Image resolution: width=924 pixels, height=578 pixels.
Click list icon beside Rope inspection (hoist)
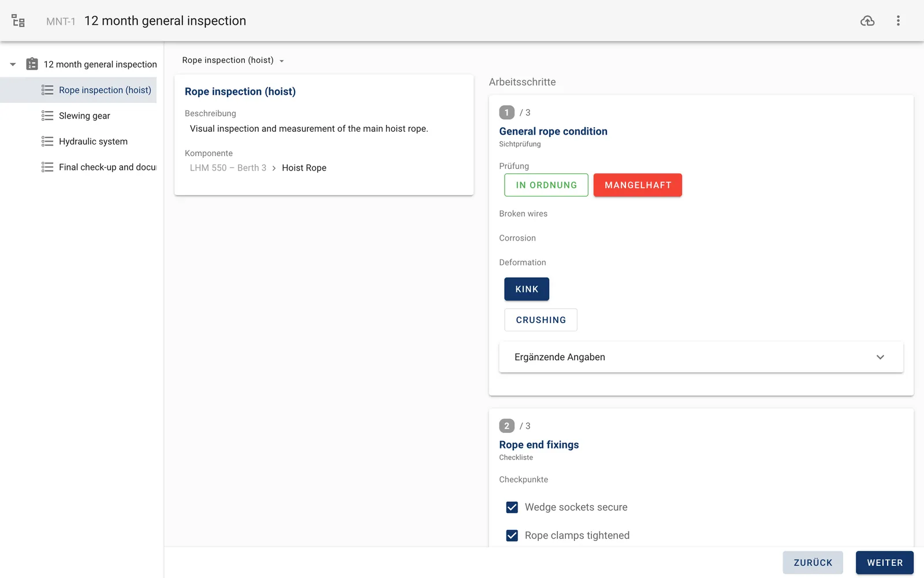[47, 90]
